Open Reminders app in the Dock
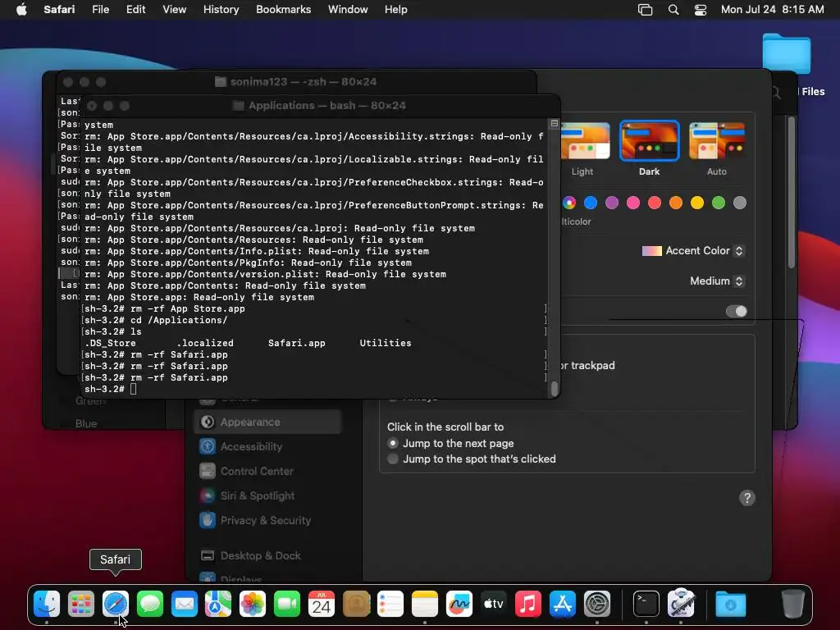 tap(390, 604)
